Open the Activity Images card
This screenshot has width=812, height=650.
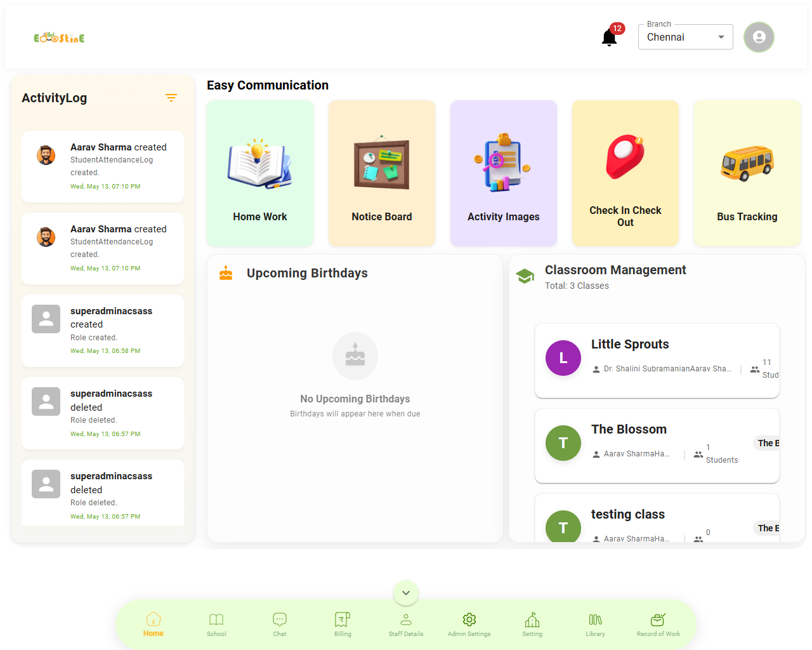coord(504,173)
